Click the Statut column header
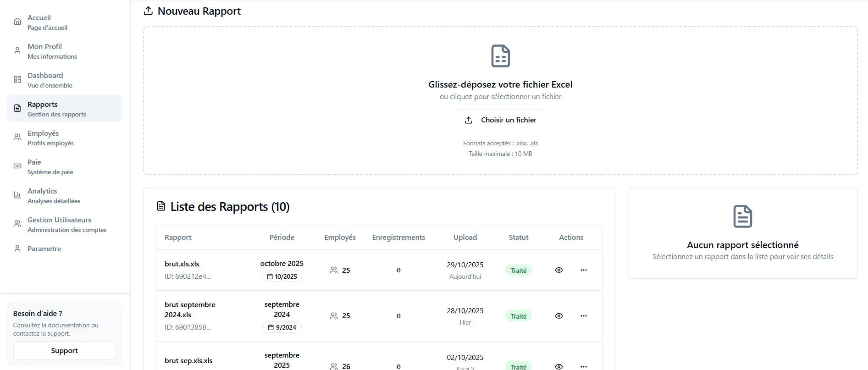The height and width of the screenshot is (370, 868). click(519, 237)
